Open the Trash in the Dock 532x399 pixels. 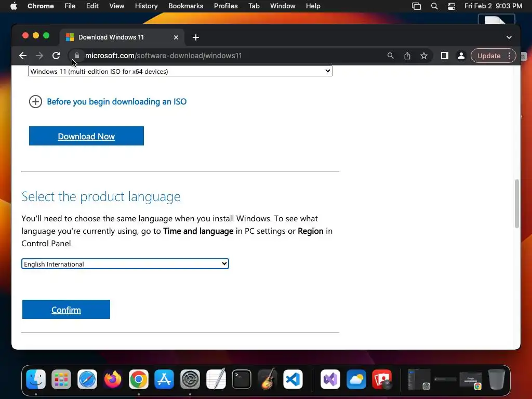tap(496, 379)
